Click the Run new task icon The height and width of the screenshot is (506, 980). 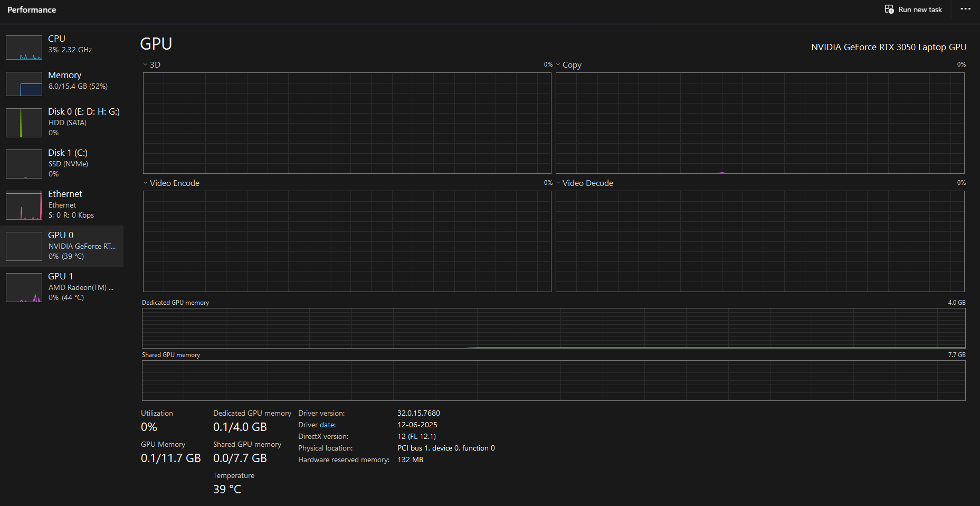coord(889,10)
